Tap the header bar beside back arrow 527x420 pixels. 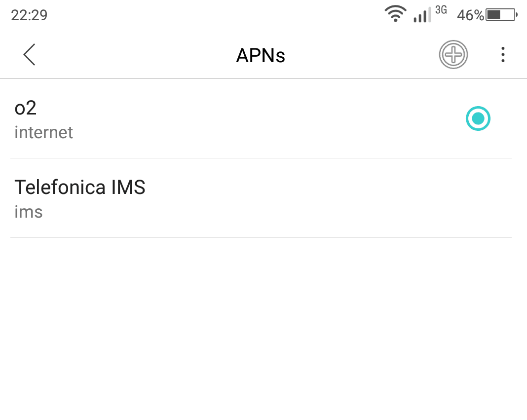coord(134,54)
